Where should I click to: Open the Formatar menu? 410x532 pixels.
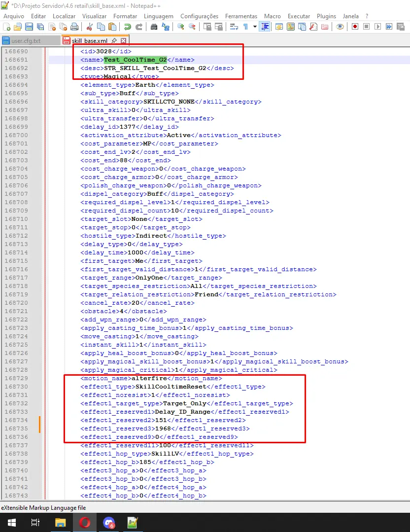point(125,16)
